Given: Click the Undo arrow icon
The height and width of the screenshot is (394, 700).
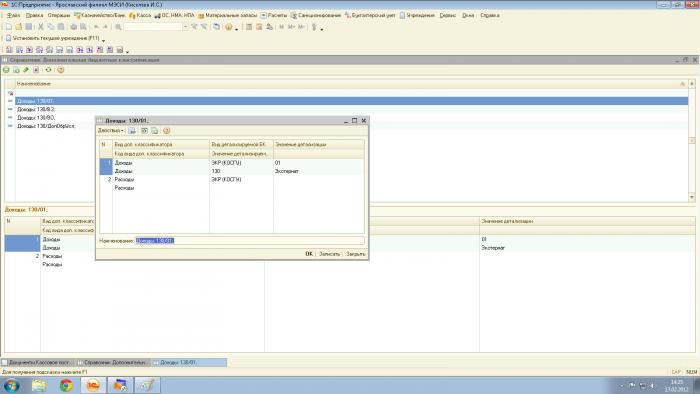Looking at the screenshot, I should (x=96, y=27).
